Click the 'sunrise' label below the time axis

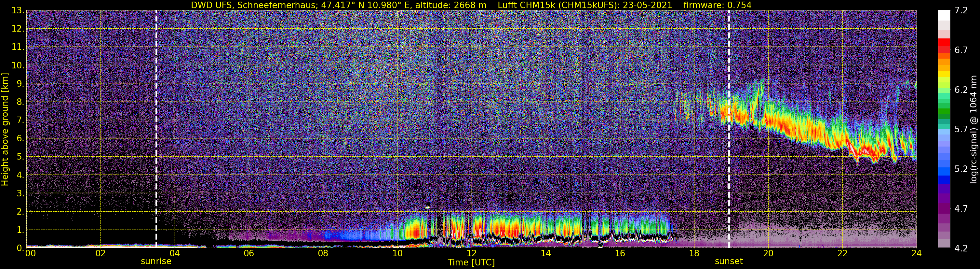(x=156, y=262)
